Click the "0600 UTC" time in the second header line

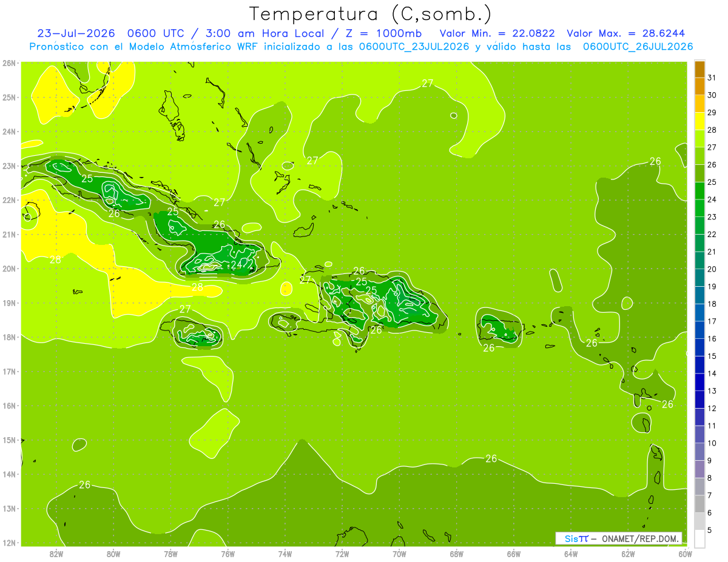point(157,33)
